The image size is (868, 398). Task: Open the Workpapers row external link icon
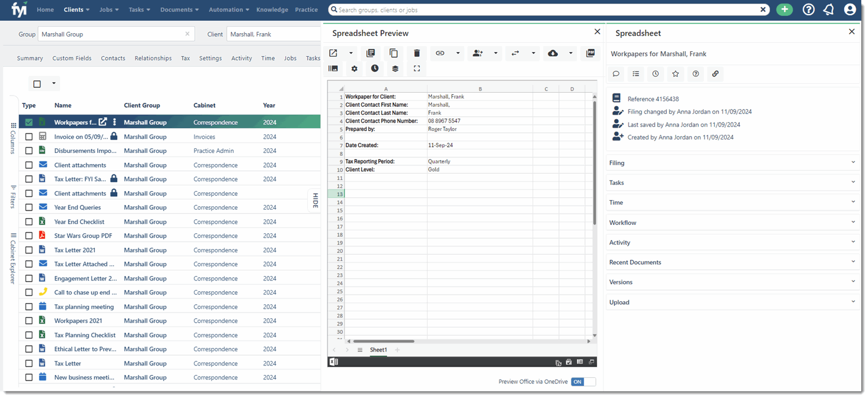tap(103, 122)
